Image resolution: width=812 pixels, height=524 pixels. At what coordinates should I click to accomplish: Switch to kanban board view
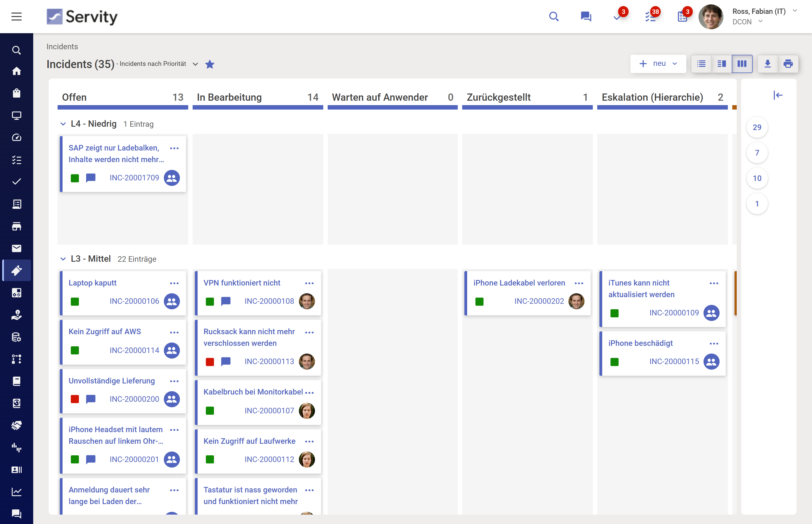[742, 64]
